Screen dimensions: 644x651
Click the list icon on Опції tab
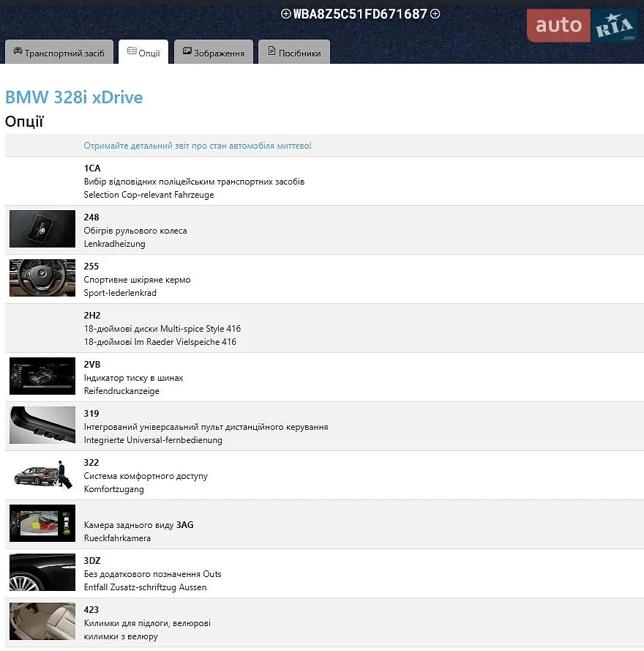[132, 51]
